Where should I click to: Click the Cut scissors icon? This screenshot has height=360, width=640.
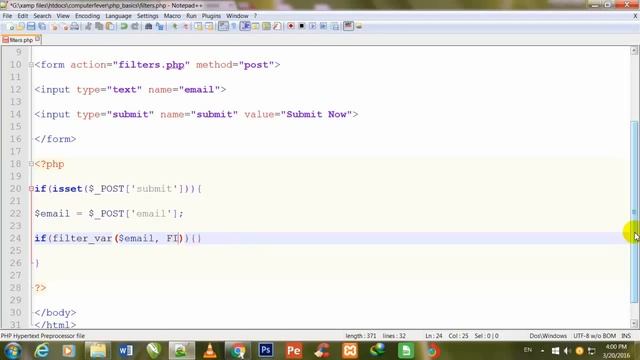pyautogui.click(x=88, y=27)
